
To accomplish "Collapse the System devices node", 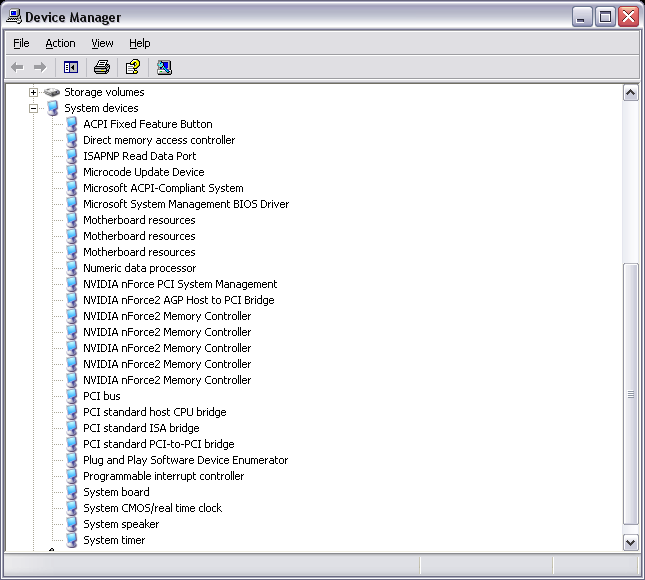I will pyautogui.click(x=33, y=108).
